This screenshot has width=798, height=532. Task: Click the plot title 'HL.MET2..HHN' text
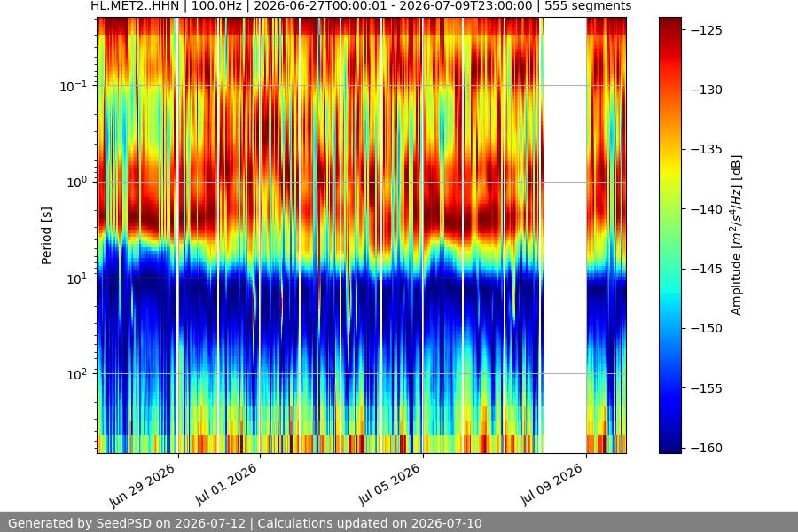135,6
